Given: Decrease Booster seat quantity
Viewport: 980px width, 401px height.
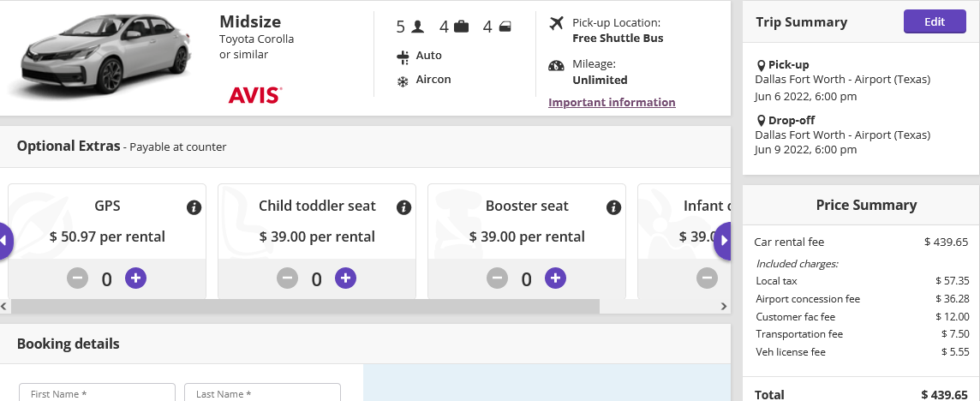Looking at the screenshot, I should tap(498, 278).
